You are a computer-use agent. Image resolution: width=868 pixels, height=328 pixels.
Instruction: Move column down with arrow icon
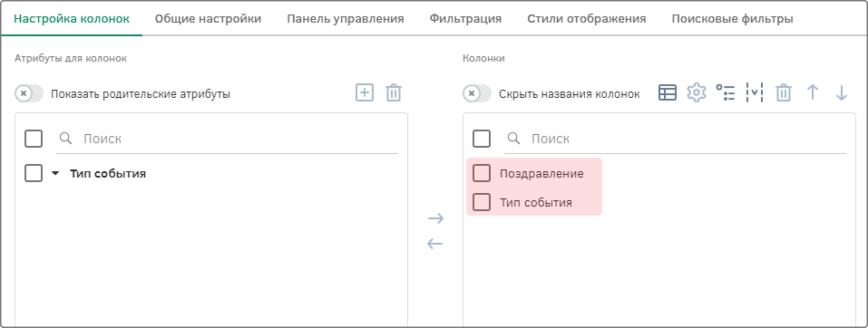click(x=842, y=93)
